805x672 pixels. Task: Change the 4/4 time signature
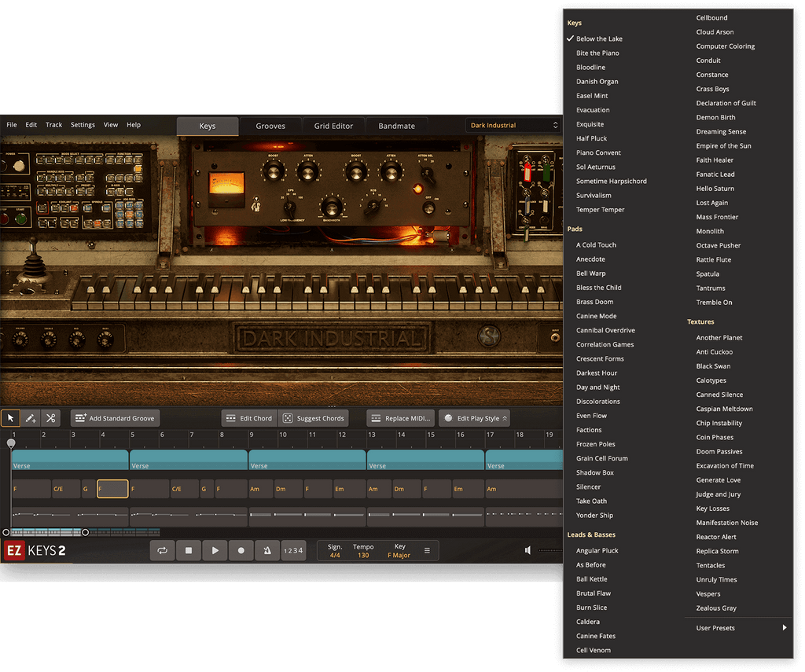(335, 556)
